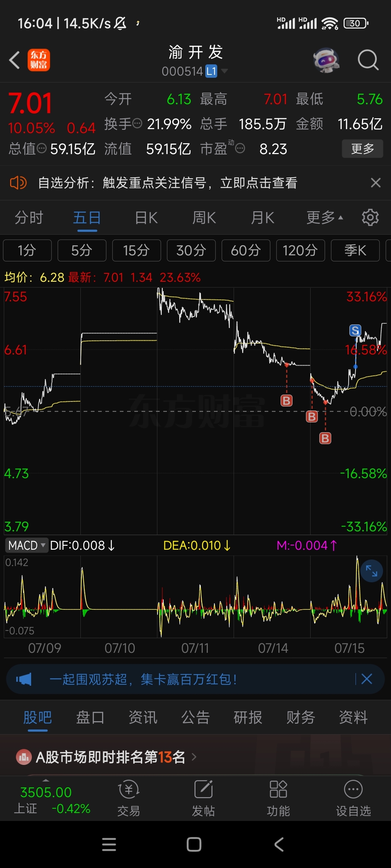391x868 pixels.
Task: Open the 更多 quote details button
Action: click(x=362, y=149)
